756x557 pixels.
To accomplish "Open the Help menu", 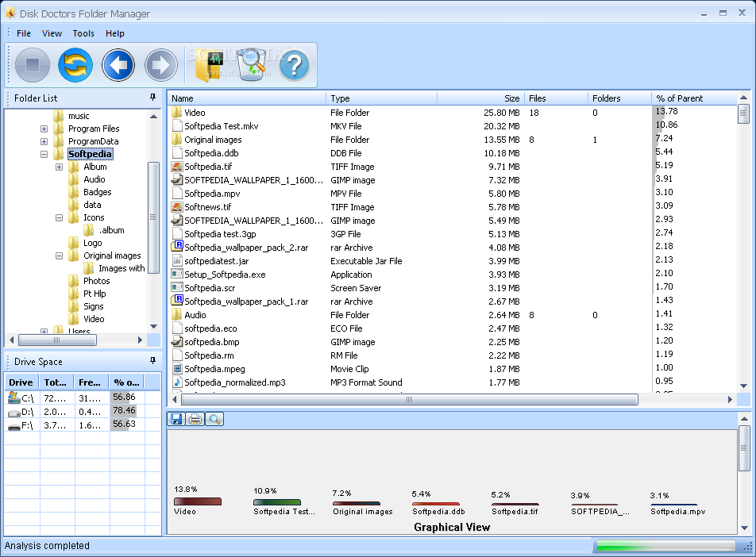I will (114, 33).
